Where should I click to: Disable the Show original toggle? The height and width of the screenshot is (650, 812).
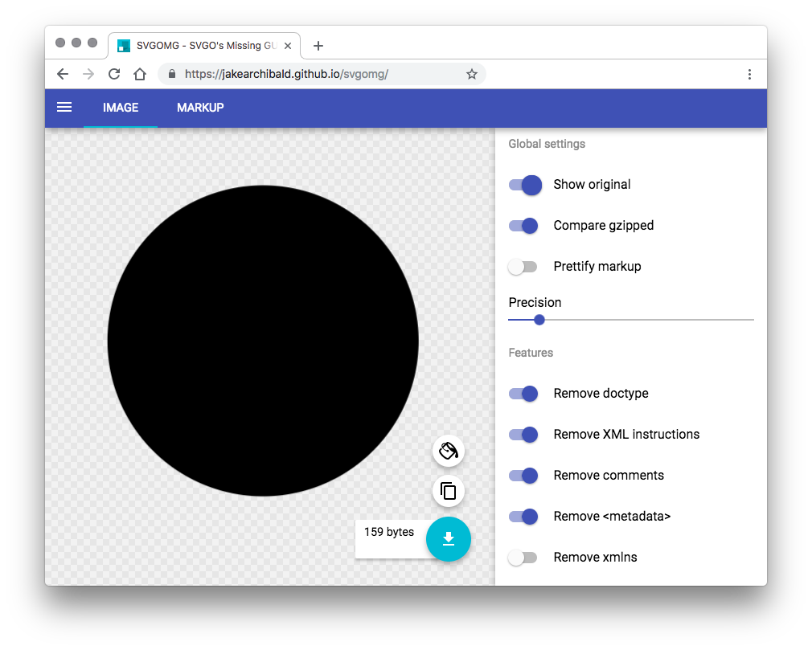[524, 185]
